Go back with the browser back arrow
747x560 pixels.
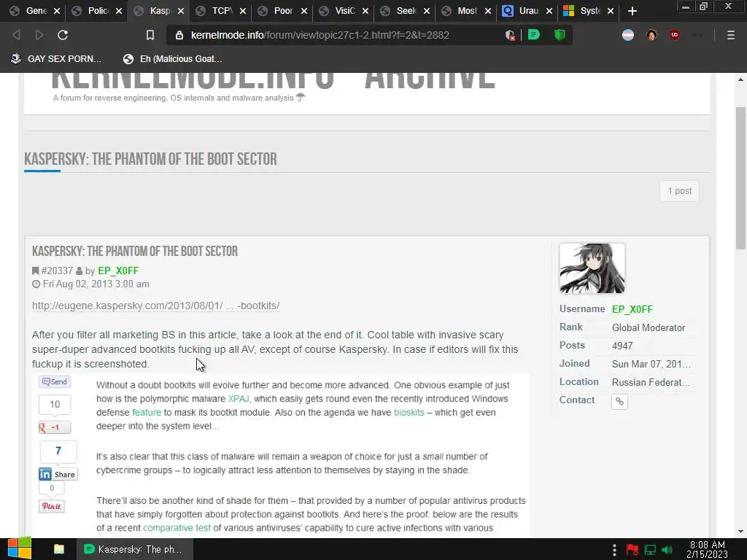[16, 35]
